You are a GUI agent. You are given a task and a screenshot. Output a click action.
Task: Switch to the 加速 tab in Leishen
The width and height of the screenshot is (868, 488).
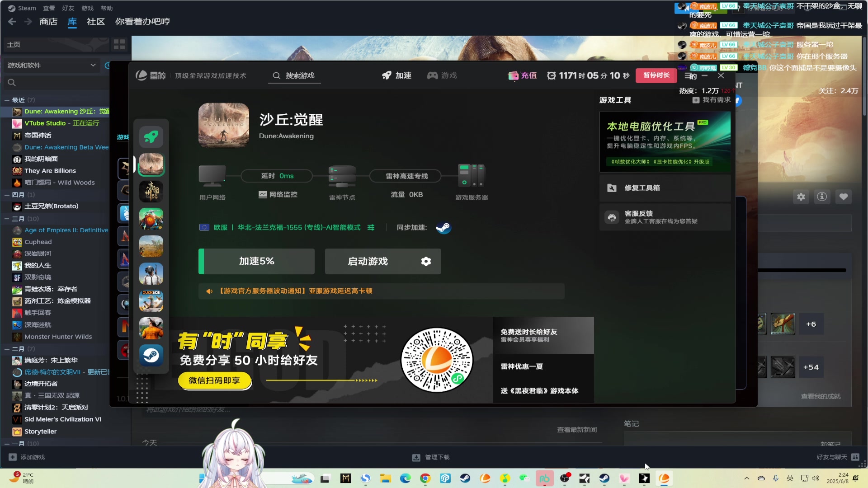pyautogui.click(x=396, y=75)
